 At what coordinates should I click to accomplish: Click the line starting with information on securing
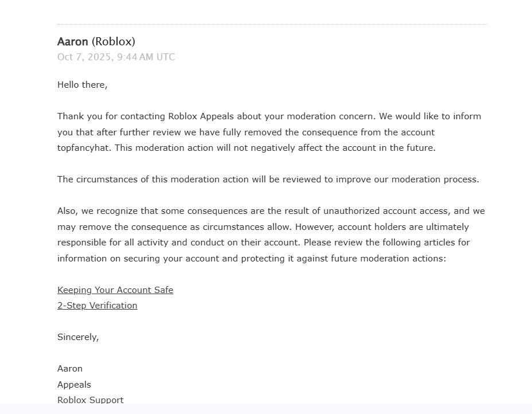coord(251,259)
